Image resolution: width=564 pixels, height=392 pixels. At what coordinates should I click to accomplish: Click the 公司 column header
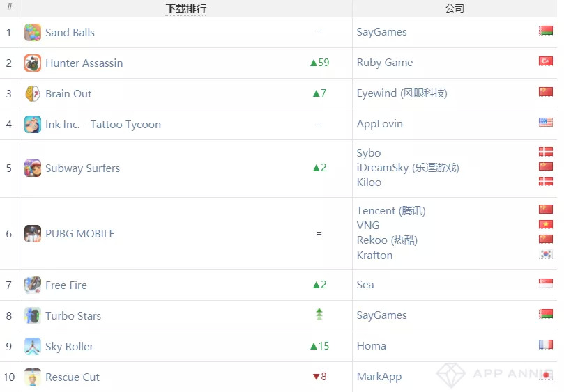(x=455, y=9)
